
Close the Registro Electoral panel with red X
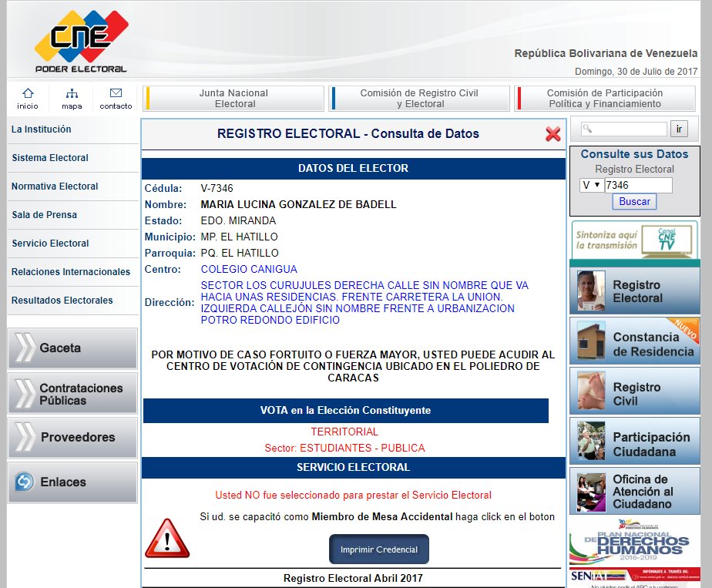(x=552, y=134)
